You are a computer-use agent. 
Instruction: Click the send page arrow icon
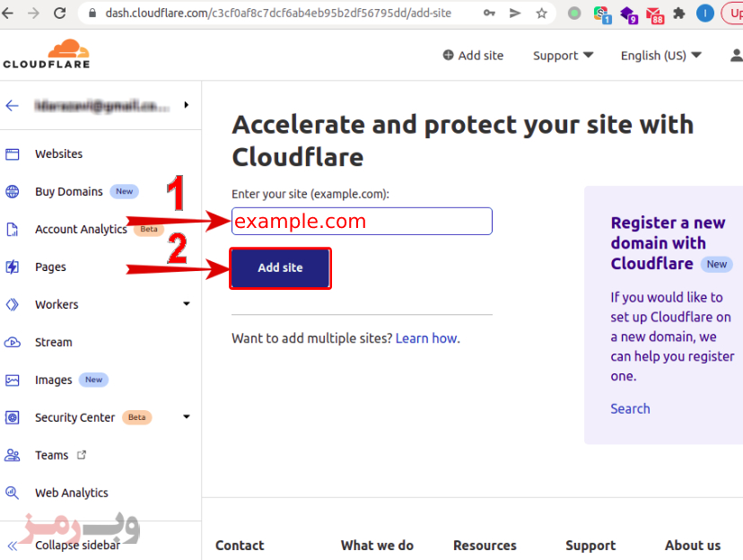tap(515, 13)
